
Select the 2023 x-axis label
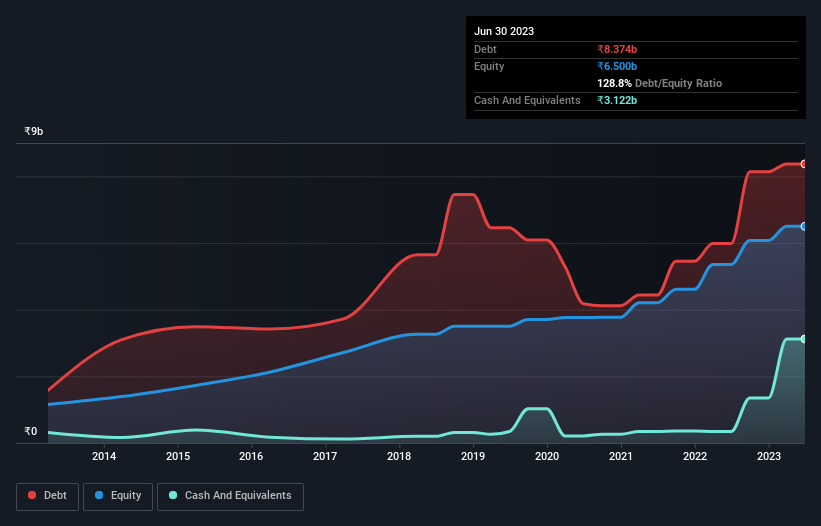click(x=769, y=456)
